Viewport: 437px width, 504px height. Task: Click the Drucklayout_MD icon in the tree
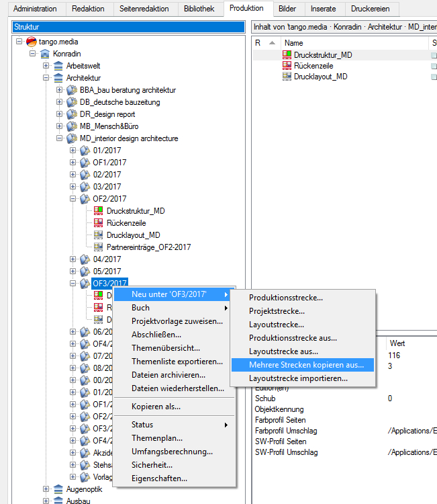[x=98, y=235]
